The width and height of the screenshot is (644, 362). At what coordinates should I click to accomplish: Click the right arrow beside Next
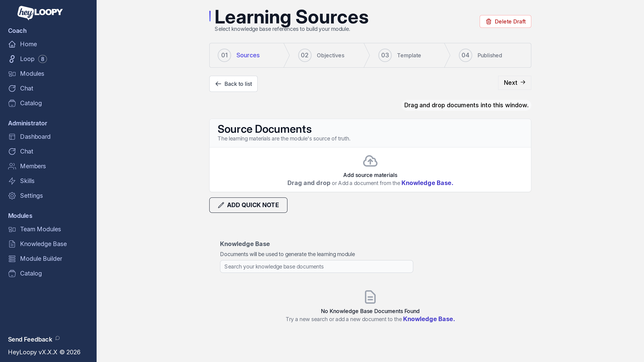523,82
